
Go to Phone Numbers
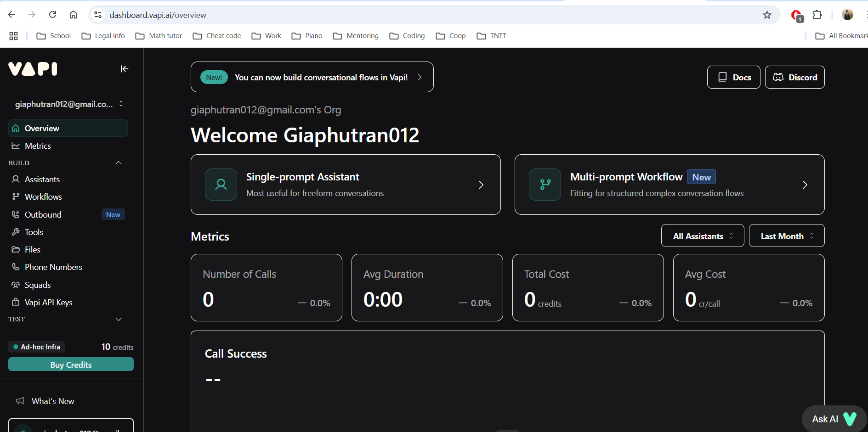68,267
